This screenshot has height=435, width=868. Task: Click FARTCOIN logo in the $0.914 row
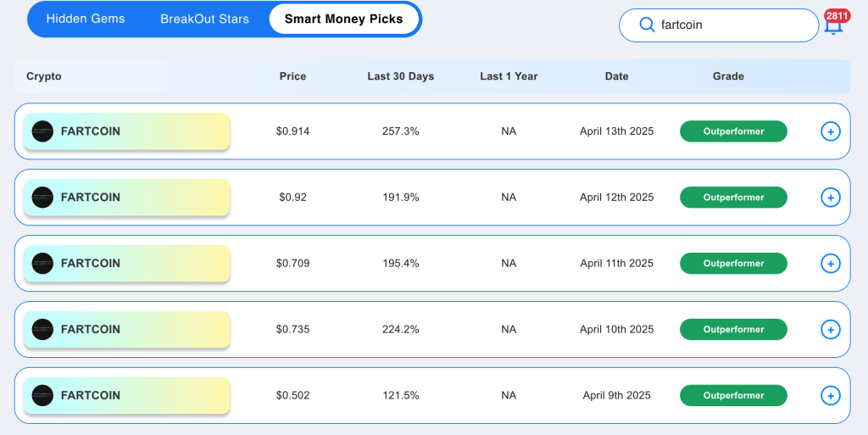[42, 131]
